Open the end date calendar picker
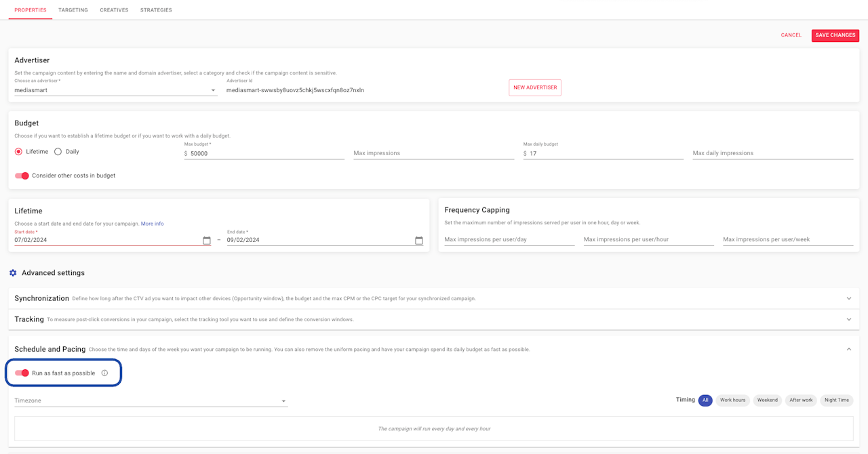This screenshot has height=454, width=868. (418, 241)
